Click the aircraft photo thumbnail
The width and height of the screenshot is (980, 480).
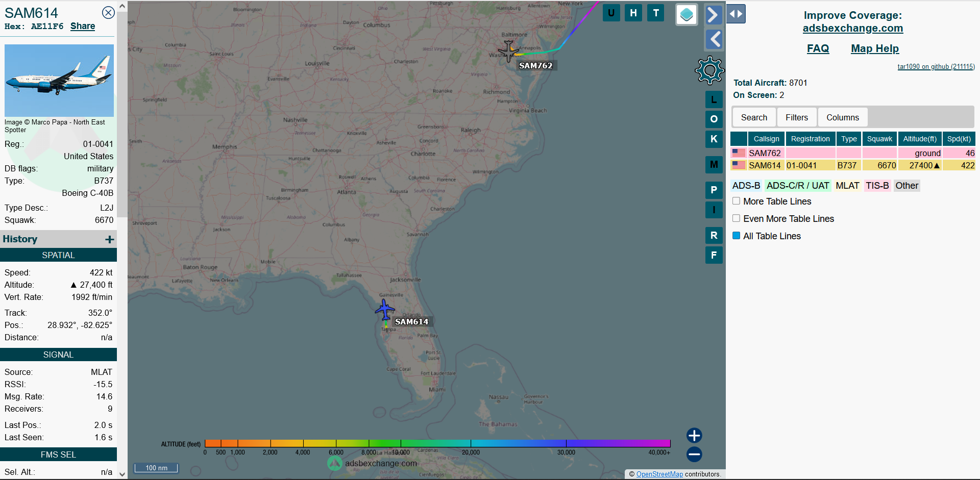tap(59, 81)
